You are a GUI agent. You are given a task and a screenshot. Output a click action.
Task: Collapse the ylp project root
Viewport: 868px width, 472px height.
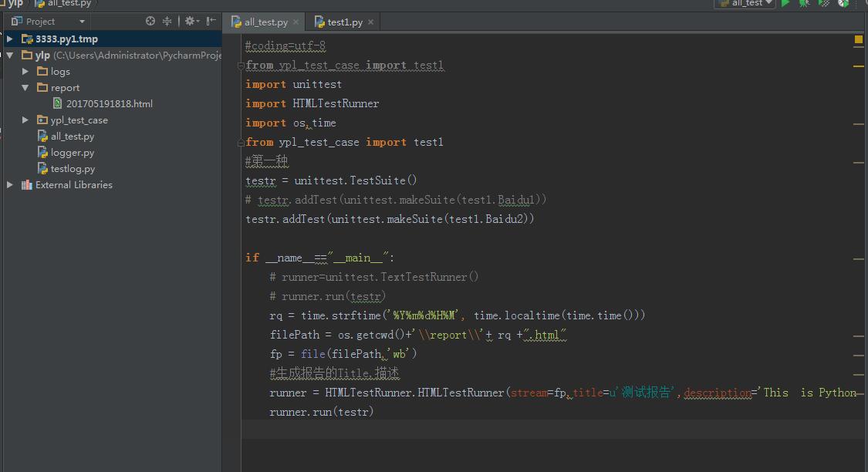9,56
